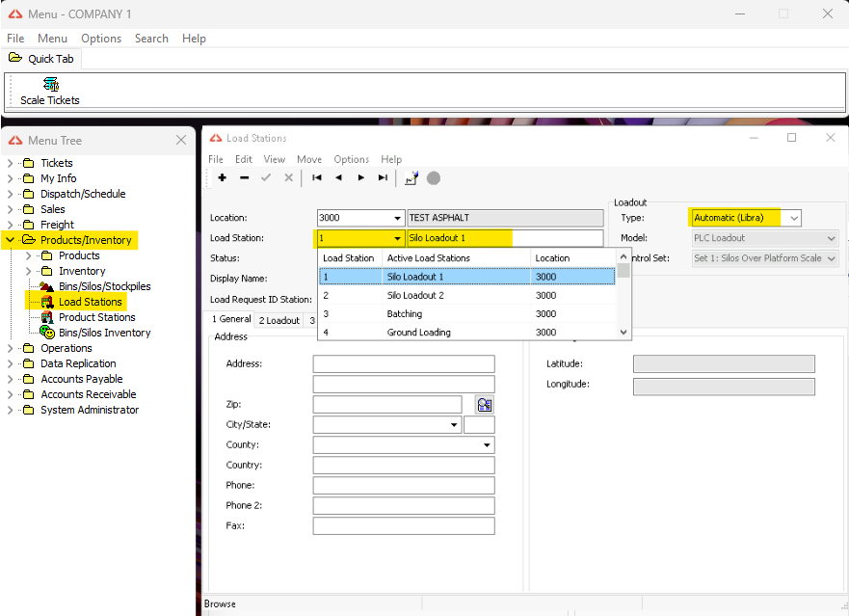Open the Location dropdown

click(x=397, y=218)
